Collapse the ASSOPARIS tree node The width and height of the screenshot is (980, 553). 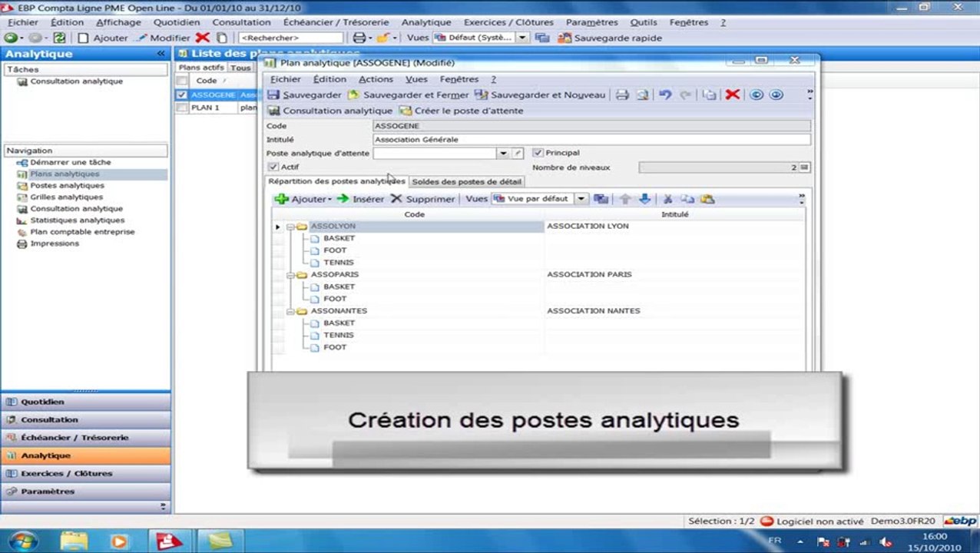click(x=291, y=274)
